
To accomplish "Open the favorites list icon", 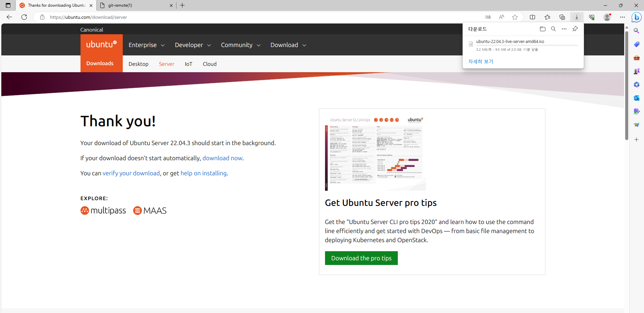I will [547, 17].
